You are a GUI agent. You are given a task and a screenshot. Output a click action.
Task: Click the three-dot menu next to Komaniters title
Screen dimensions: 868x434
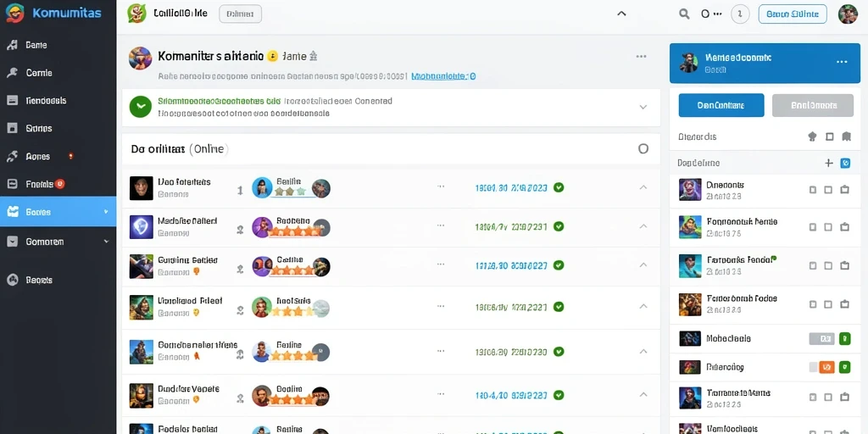click(x=641, y=57)
